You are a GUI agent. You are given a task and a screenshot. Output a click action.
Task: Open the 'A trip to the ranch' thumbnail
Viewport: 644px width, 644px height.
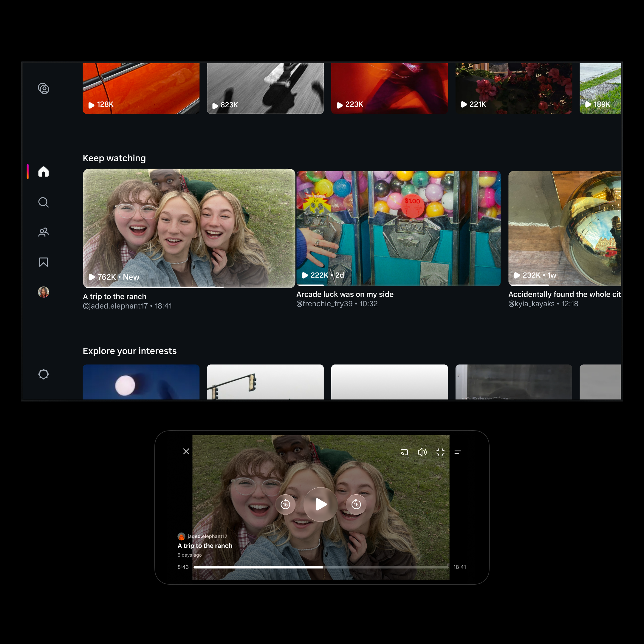coord(189,228)
